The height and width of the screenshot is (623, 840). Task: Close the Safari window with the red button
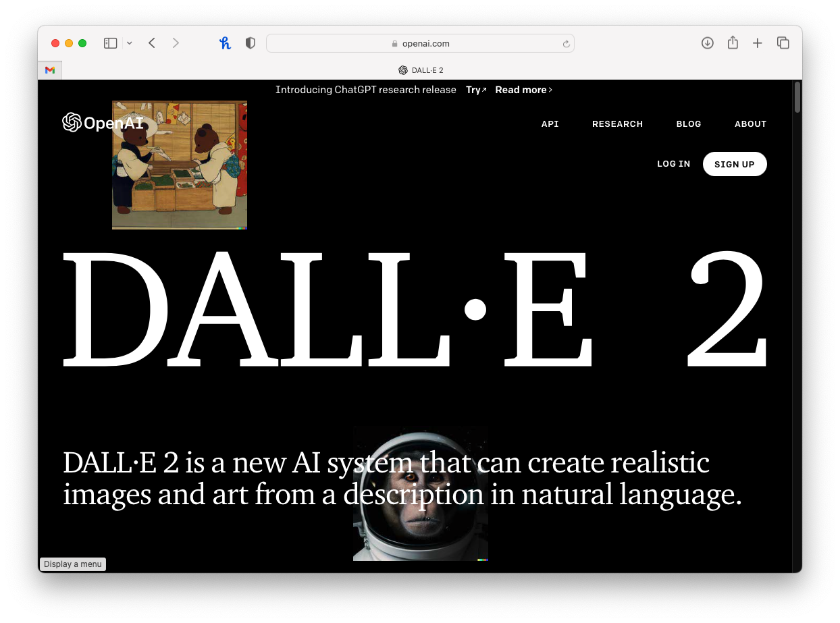(55, 43)
